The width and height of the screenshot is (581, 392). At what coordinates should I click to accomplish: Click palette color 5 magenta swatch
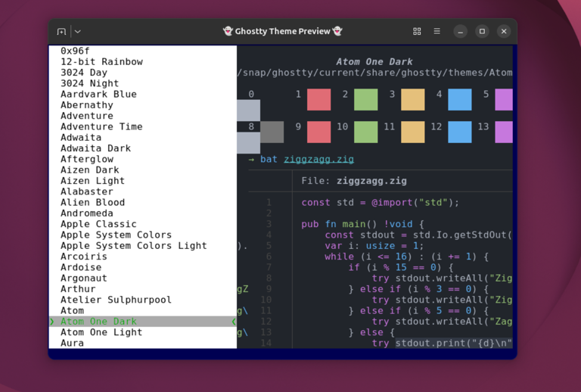tap(504, 99)
